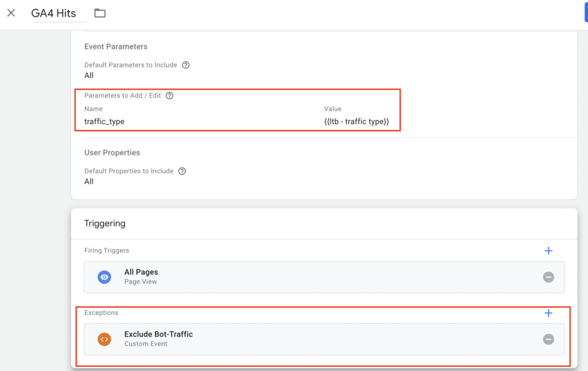
Task: Open the Triggering section header
Action: (105, 223)
